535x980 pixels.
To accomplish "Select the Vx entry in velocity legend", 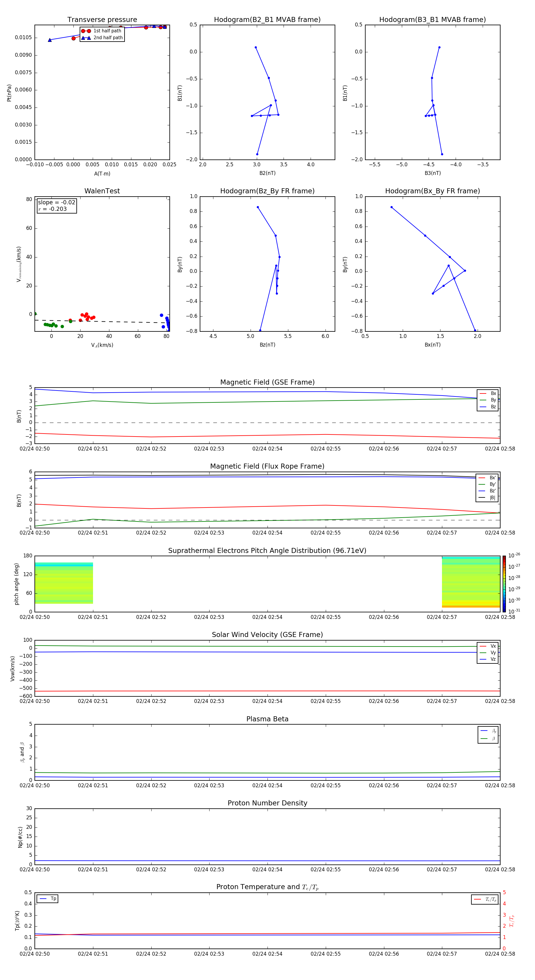I will [488, 647].
